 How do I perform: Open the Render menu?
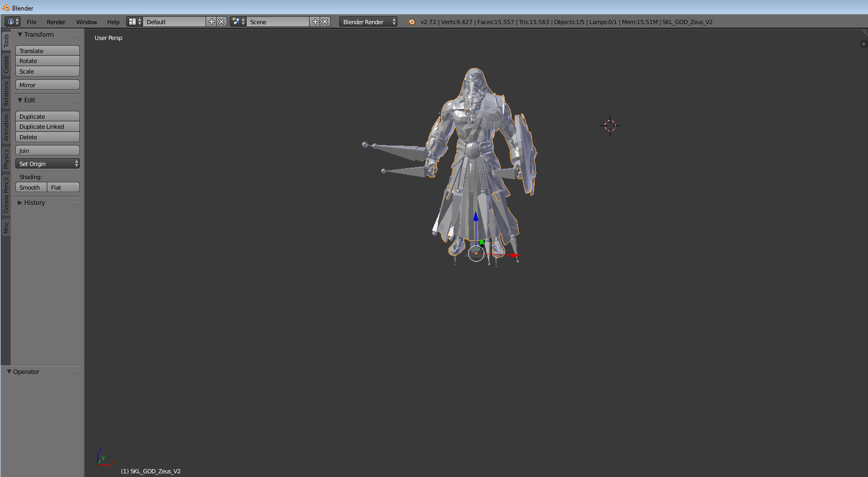click(x=56, y=22)
